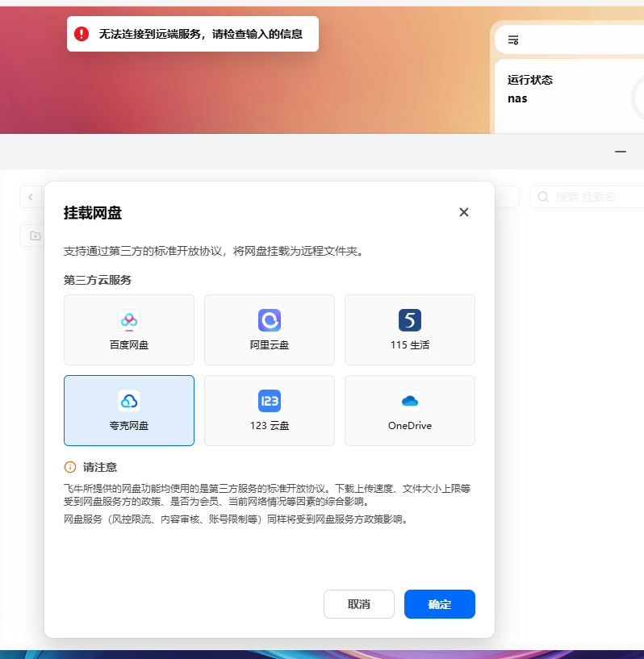Click the new folder icon behind dialog

(x=36, y=236)
